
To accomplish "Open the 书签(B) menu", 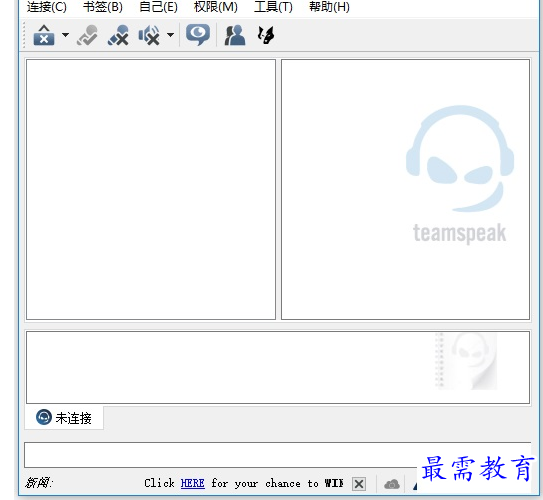I will (x=103, y=7).
